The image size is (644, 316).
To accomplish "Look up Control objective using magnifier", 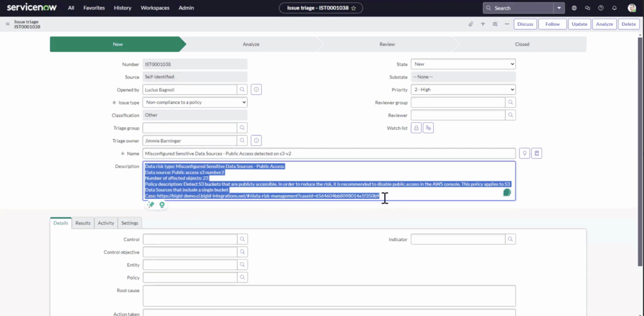I will 242,252.
